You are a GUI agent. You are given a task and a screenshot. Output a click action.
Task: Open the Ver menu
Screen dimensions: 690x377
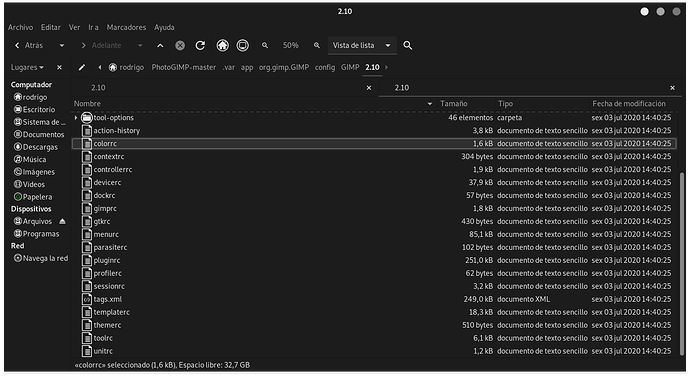[x=74, y=27]
